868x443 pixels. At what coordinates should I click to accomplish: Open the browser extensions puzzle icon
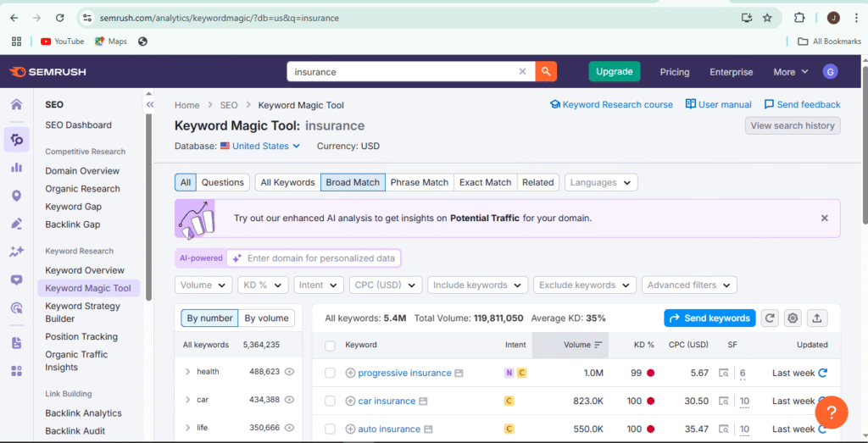point(798,18)
